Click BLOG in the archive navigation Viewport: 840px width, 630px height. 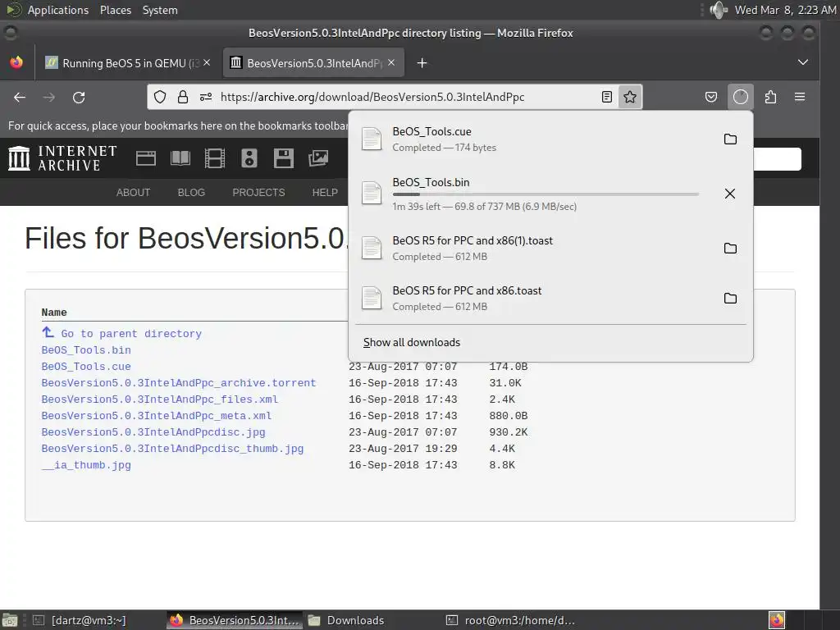(191, 192)
